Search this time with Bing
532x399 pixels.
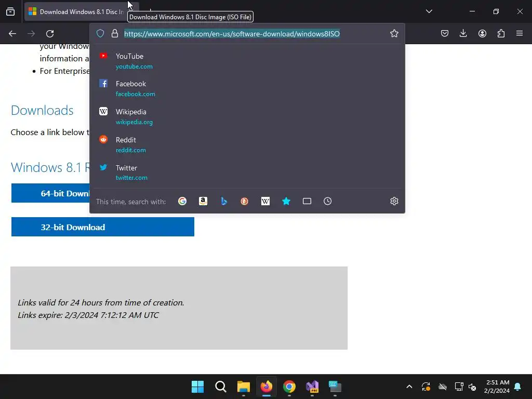224,201
